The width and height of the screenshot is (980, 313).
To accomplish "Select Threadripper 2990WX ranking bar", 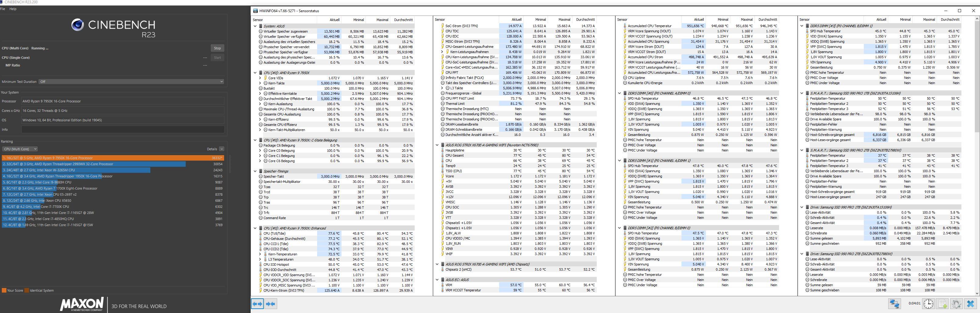I will tap(94, 164).
